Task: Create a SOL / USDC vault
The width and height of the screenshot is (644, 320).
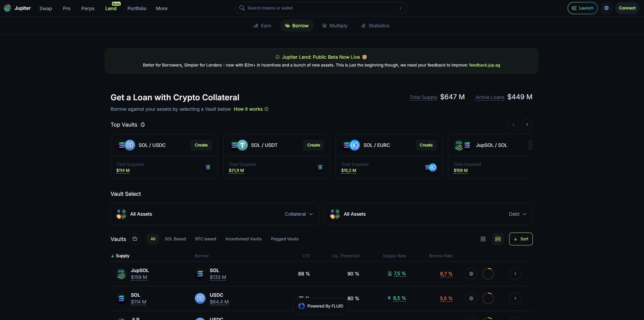Action: 201,145
